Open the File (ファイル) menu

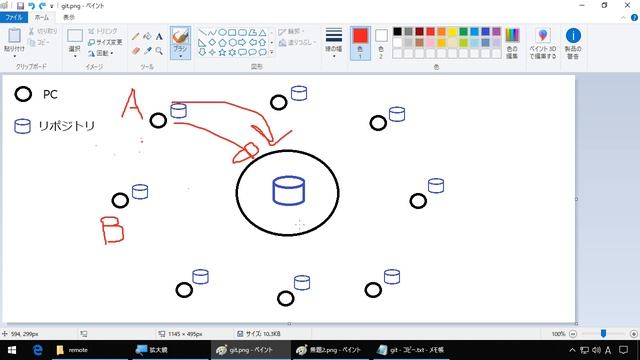click(x=14, y=17)
